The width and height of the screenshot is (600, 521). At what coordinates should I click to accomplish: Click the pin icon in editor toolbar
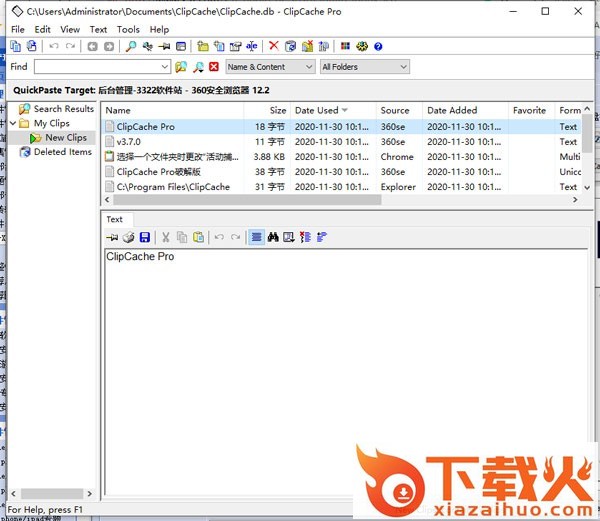(112, 237)
